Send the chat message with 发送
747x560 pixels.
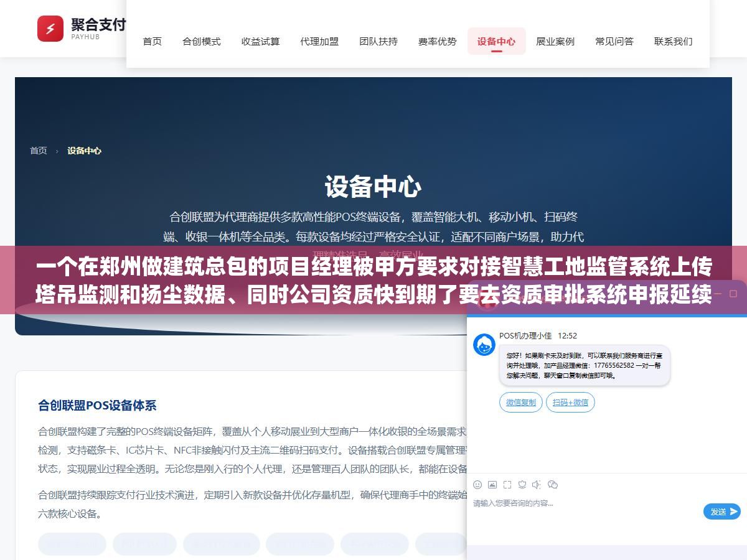(722, 511)
